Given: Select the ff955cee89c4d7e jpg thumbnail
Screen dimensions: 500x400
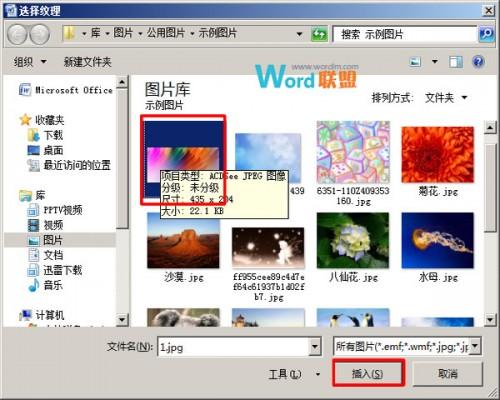Looking at the screenshot, I should point(268,248).
